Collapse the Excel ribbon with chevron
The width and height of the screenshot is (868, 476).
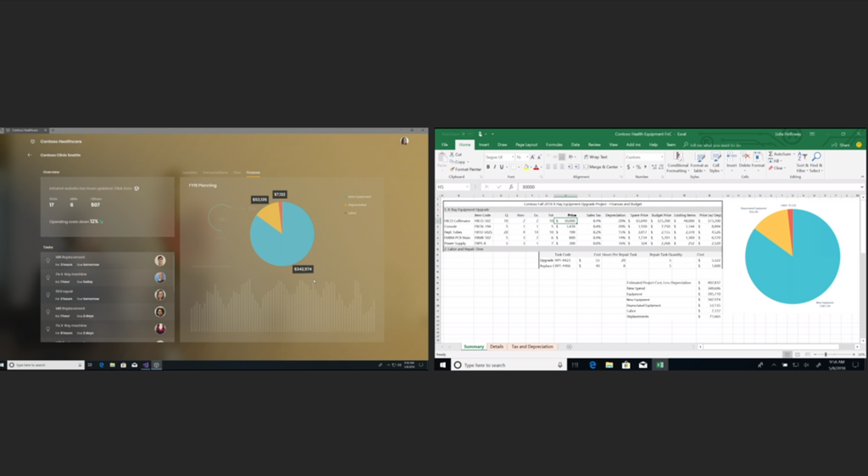pyautogui.click(x=862, y=177)
